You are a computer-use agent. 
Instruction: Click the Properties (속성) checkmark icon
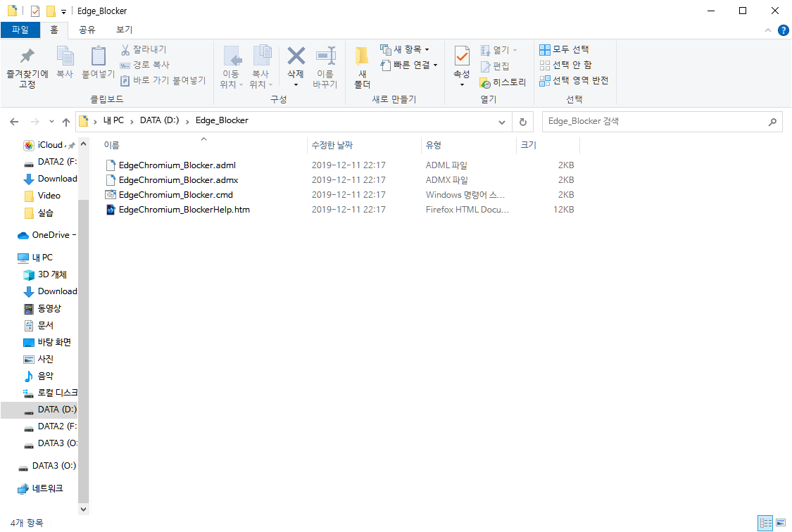click(x=462, y=56)
